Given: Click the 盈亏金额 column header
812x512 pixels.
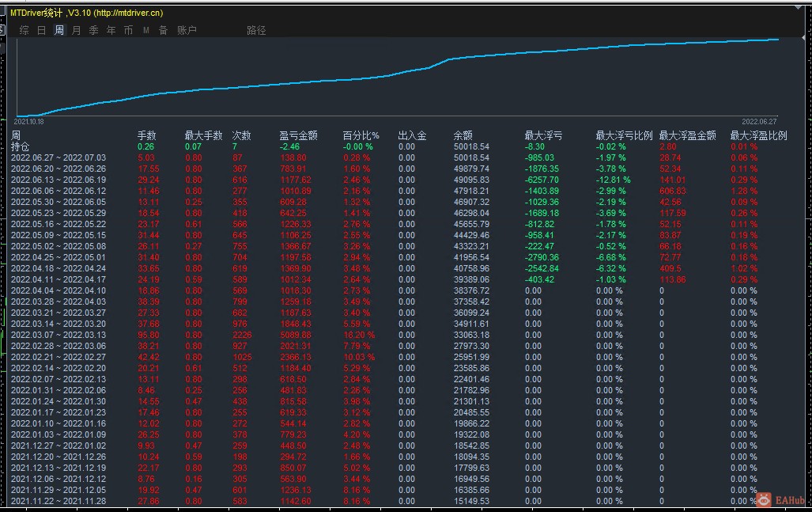Looking at the screenshot, I should 298,135.
